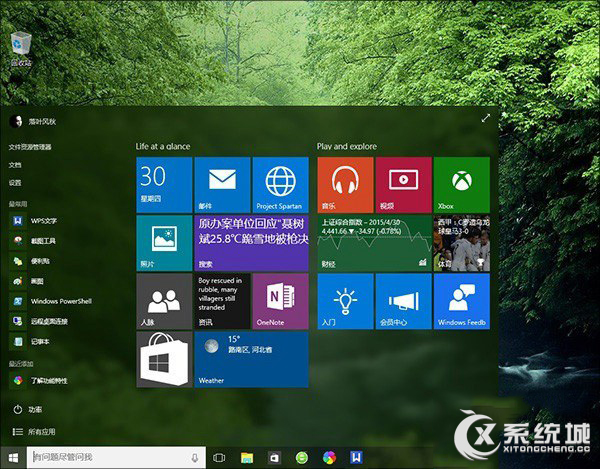Open the Mail (邮件) tile

click(x=222, y=185)
